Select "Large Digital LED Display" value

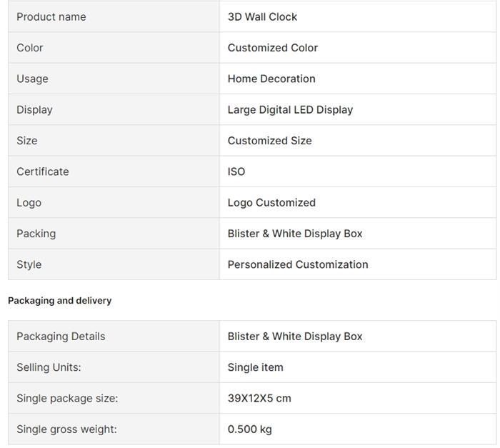point(290,109)
